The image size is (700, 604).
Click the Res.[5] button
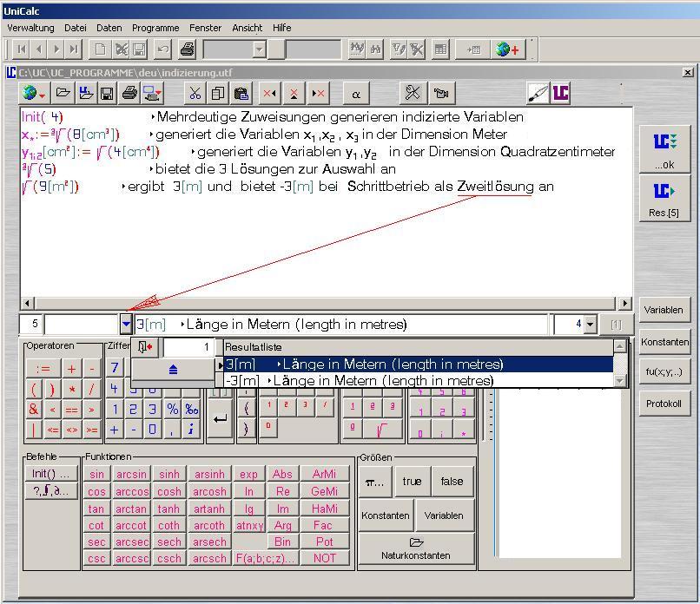(664, 198)
